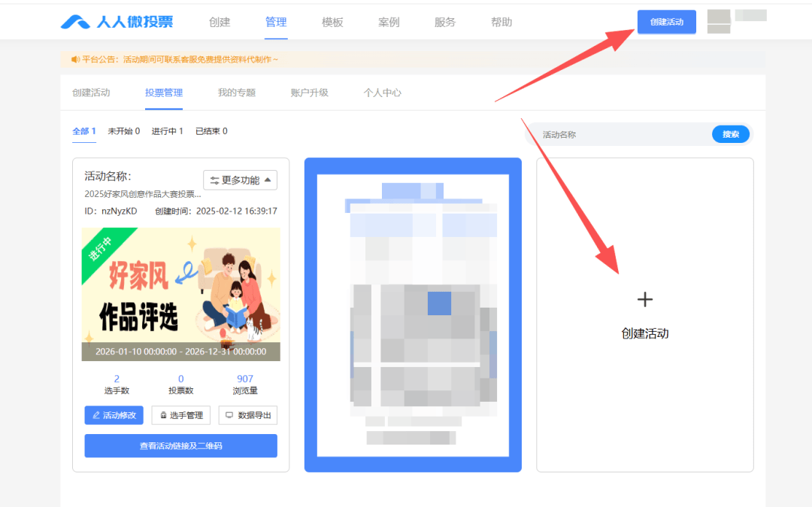Click the 人人微投票 logo icon
Viewport: 812px width, 507px height.
pos(76,22)
